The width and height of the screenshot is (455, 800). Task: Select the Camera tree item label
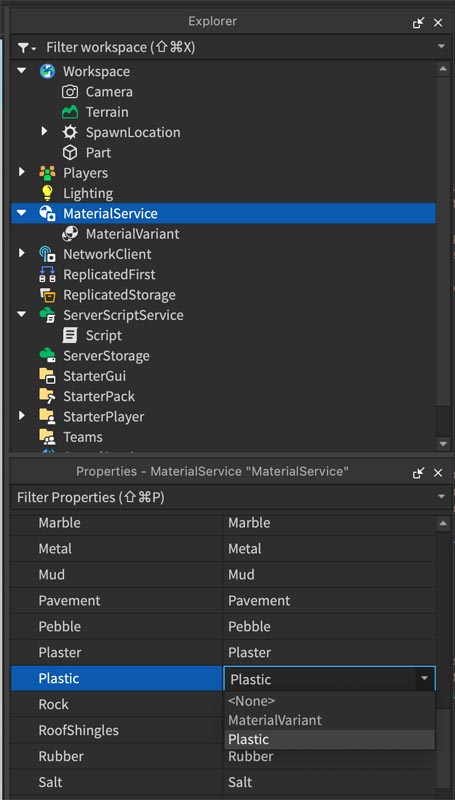(109, 92)
